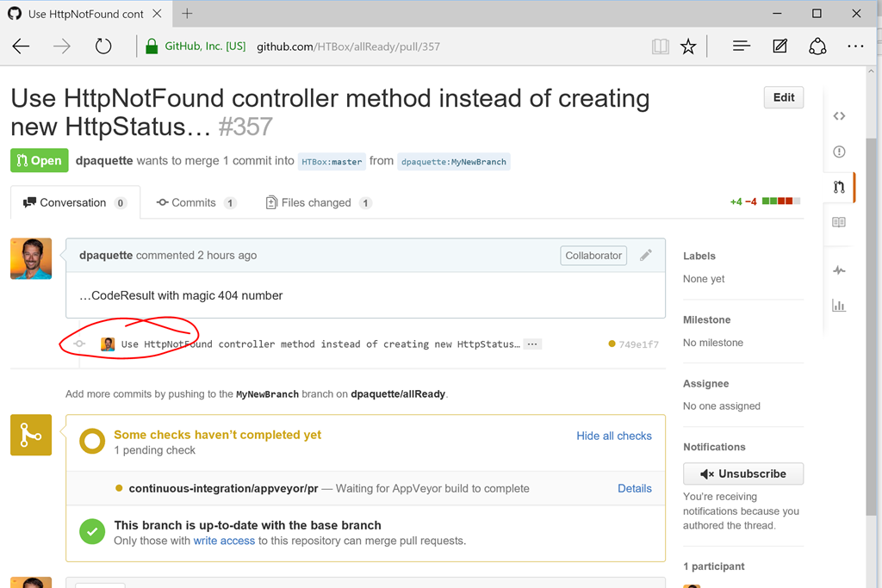The image size is (882, 588).
Task: Click the 1 participant heading
Action: pyautogui.click(x=714, y=566)
